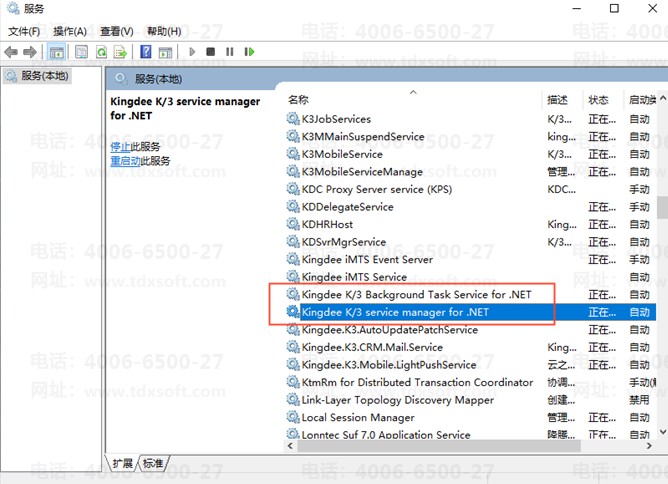Click the vertical scrollbar down arrow
668x484 pixels.
(662, 432)
